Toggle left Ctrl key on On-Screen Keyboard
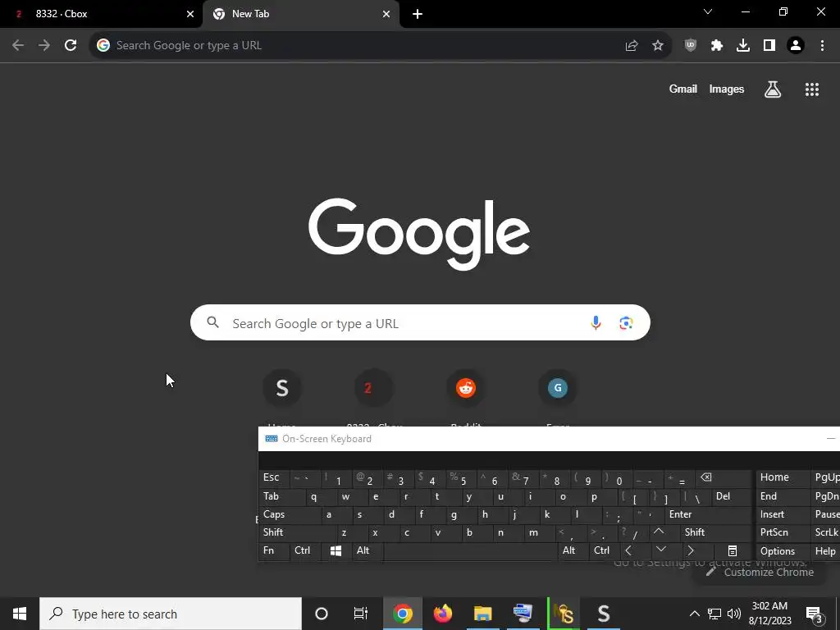This screenshot has height=630, width=840. click(x=305, y=550)
